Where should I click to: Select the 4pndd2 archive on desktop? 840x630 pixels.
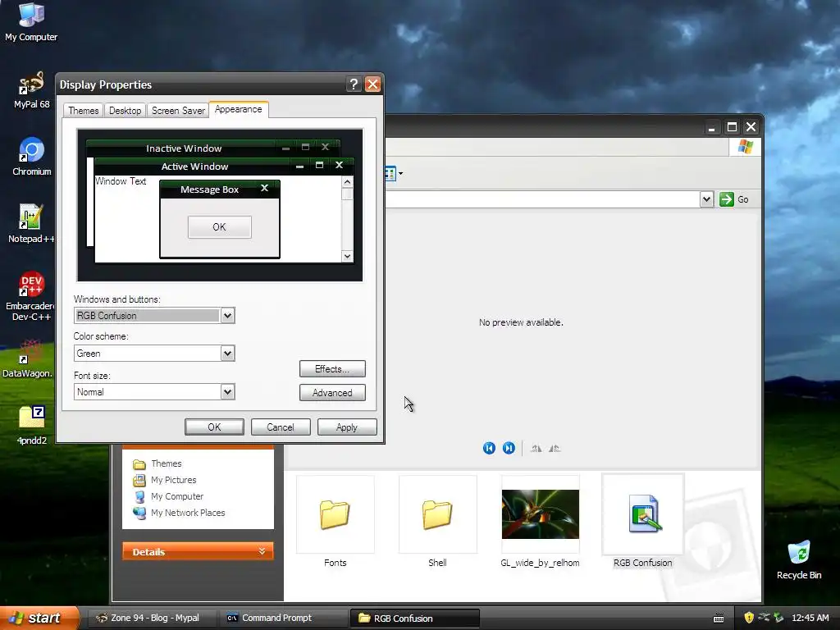coord(32,426)
